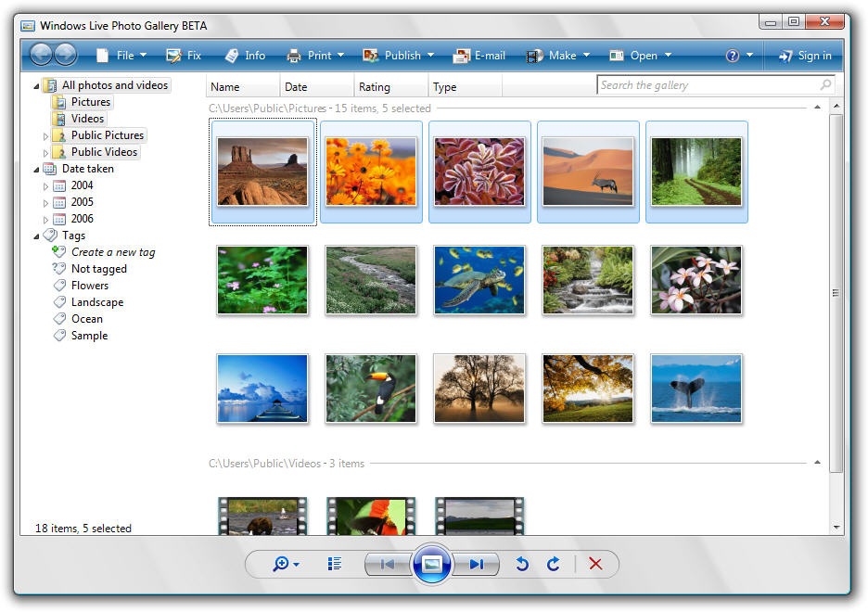This screenshot has height=612, width=868.
Task: Collapse the Pictures group header arrow
Action: (x=817, y=108)
